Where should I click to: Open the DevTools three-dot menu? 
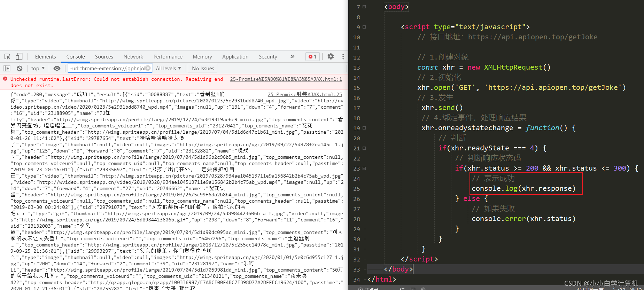click(343, 56)
